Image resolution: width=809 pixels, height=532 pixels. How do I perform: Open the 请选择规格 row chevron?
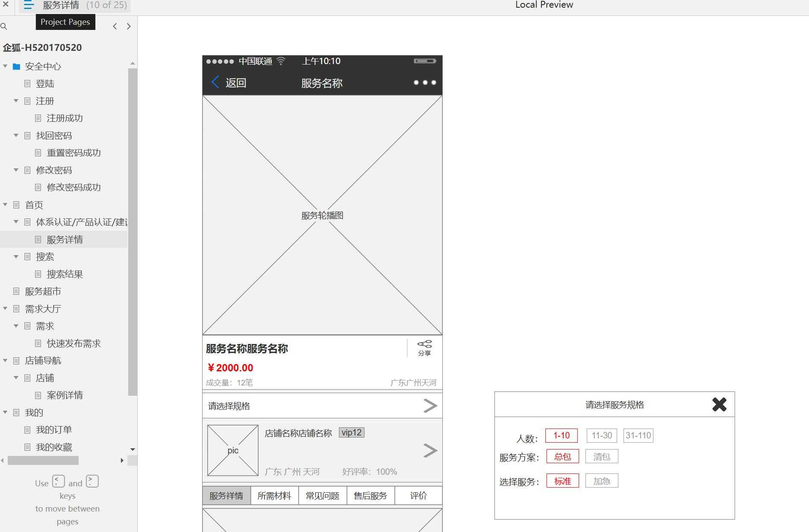430,406
